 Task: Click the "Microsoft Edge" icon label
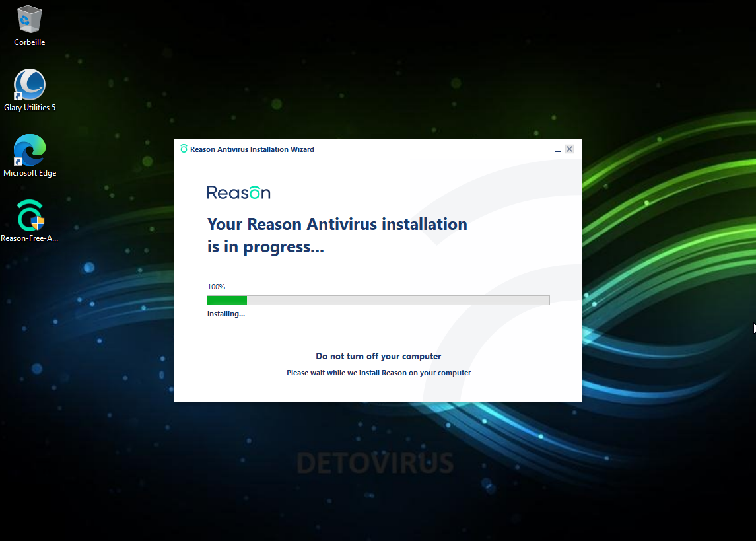(x=30, y=173)
